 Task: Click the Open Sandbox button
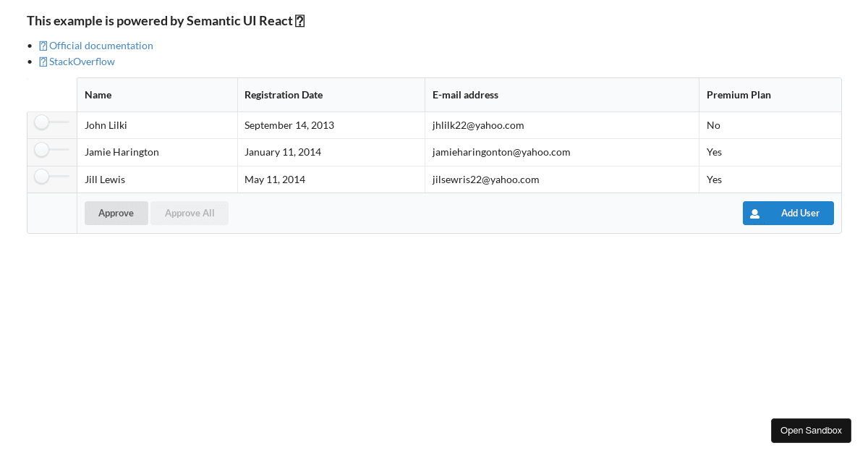(811, 430)
